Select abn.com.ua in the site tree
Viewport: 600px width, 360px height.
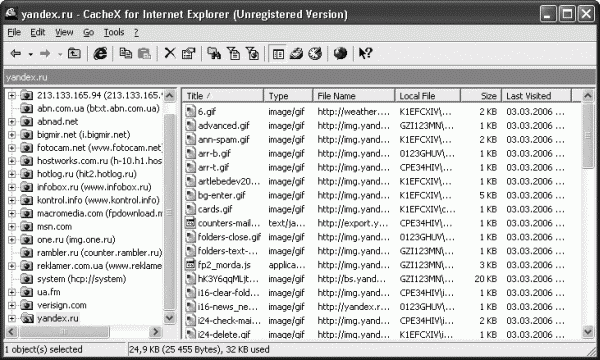(x=98, y=109)
